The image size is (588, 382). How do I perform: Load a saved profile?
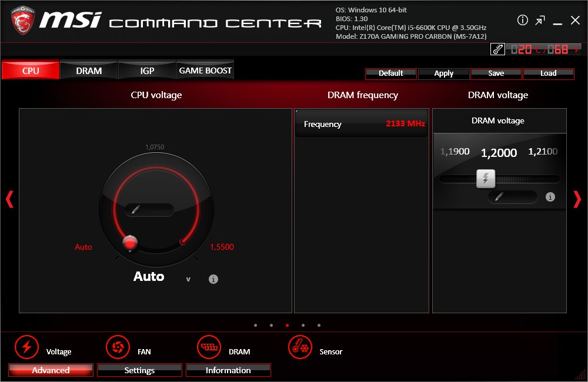[x=548, y=73]
